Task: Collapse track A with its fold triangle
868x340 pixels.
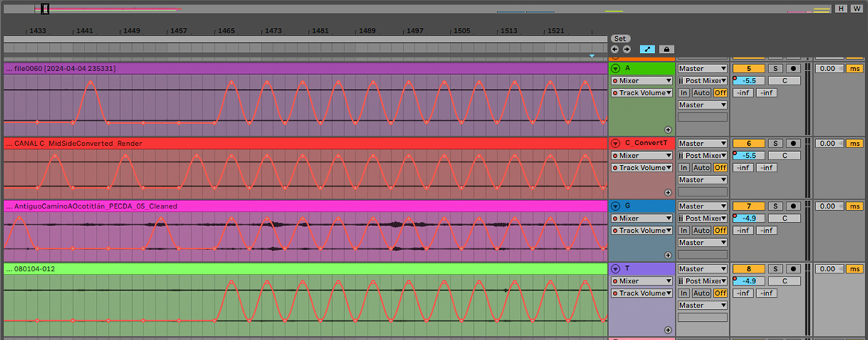Action: pyautogui.click(x=615, y=69)
